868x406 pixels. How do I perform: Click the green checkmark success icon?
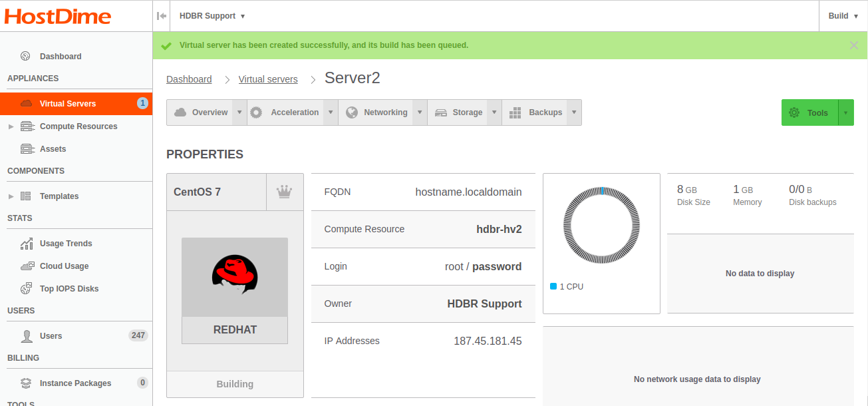click(x=166, y=45)
